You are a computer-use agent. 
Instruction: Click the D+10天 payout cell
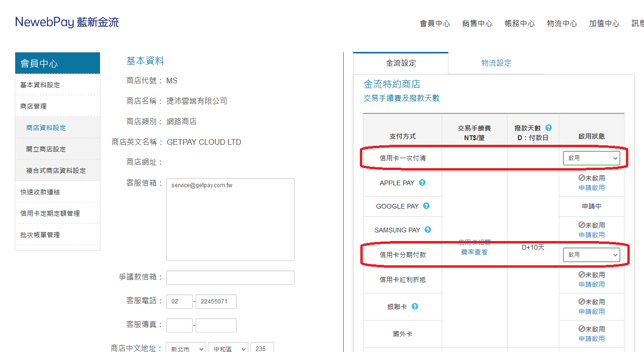(x=533, y=248)
